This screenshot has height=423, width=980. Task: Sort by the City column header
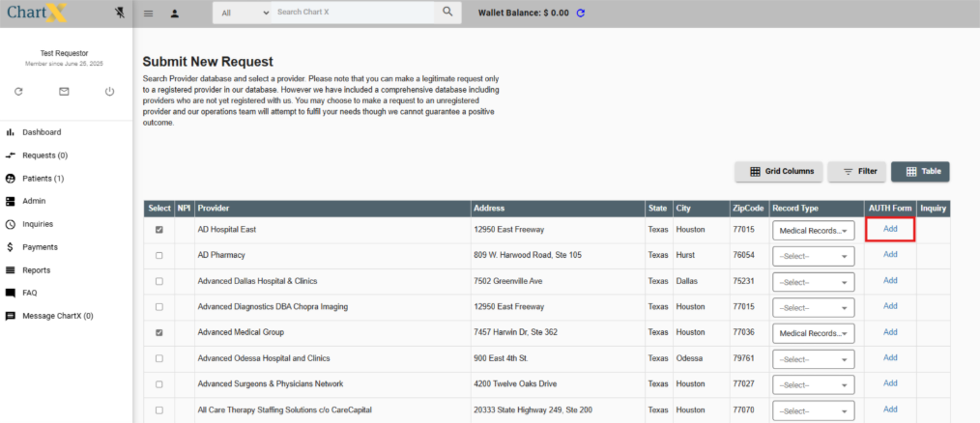(700, 208)
